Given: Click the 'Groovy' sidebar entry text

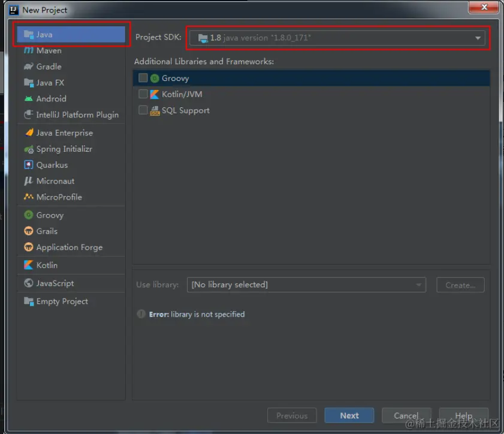Looking at the screenshot, I should (x=50, y=215).
